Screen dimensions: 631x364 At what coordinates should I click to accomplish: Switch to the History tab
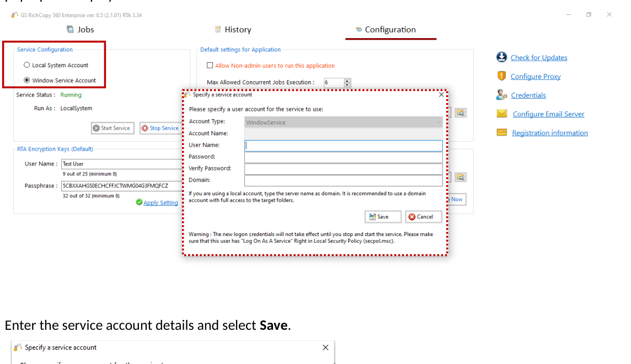pyautogui.click(x=233, y=29)
